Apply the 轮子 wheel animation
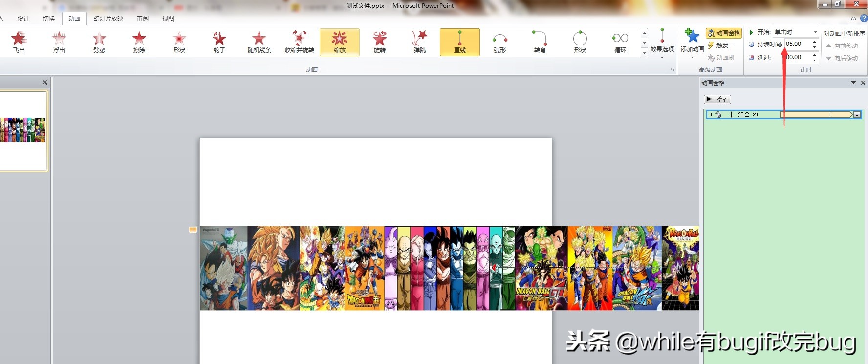 click(x=219, y=42)
